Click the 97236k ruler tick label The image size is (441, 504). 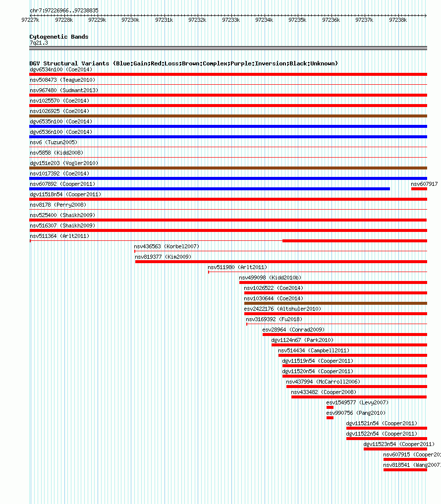tap(331, 20)
